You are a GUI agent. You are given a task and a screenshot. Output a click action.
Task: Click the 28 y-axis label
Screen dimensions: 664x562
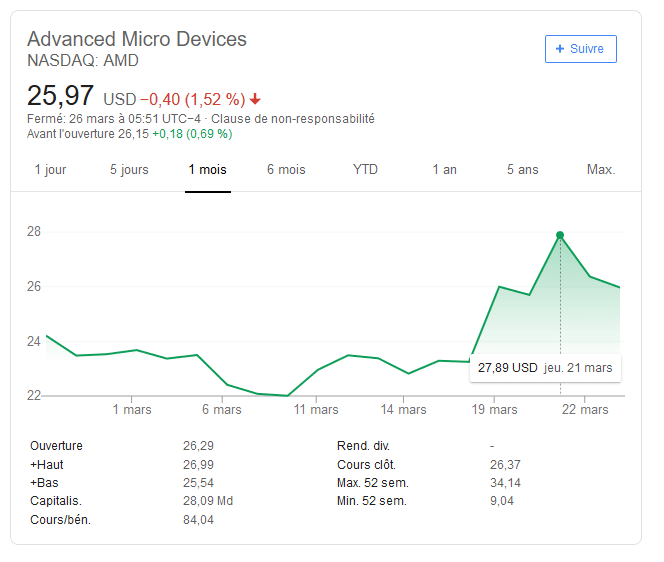tap(34, 231)
